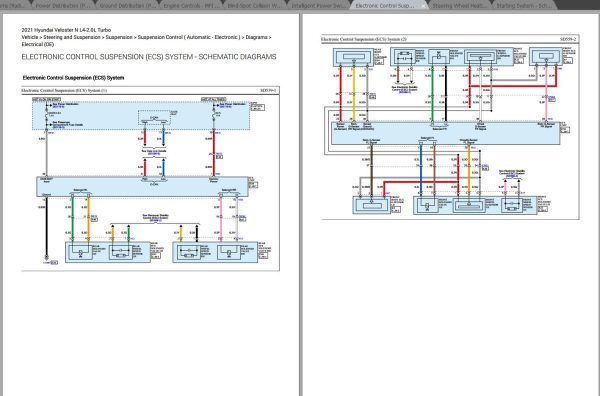Navigate to the Diagrams breadcrumb link
Image resolution: width=600 pixels, height=396 pixels.
(x=256, y=37)
